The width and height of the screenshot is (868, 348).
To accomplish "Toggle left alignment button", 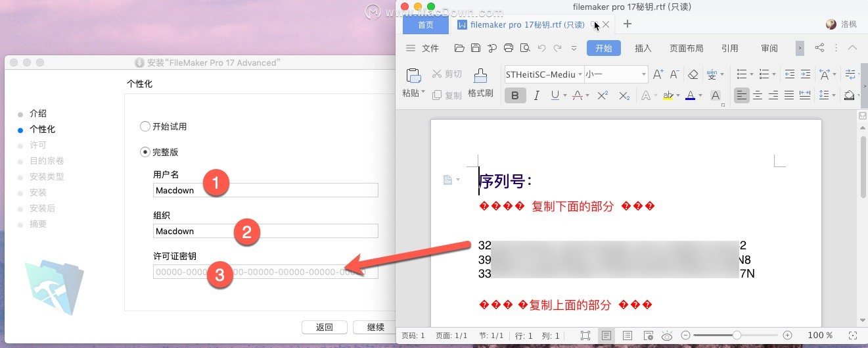I will (742, 95).
